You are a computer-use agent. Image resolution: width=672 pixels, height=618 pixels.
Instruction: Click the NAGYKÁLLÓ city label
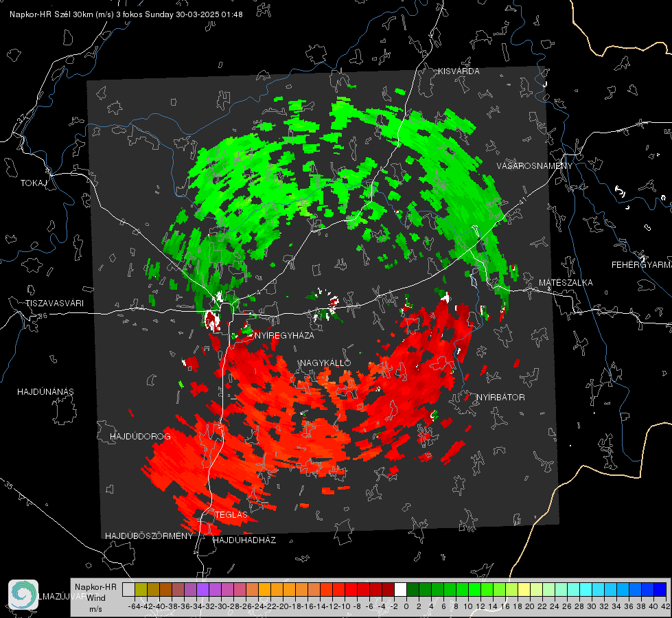(325, 363)
